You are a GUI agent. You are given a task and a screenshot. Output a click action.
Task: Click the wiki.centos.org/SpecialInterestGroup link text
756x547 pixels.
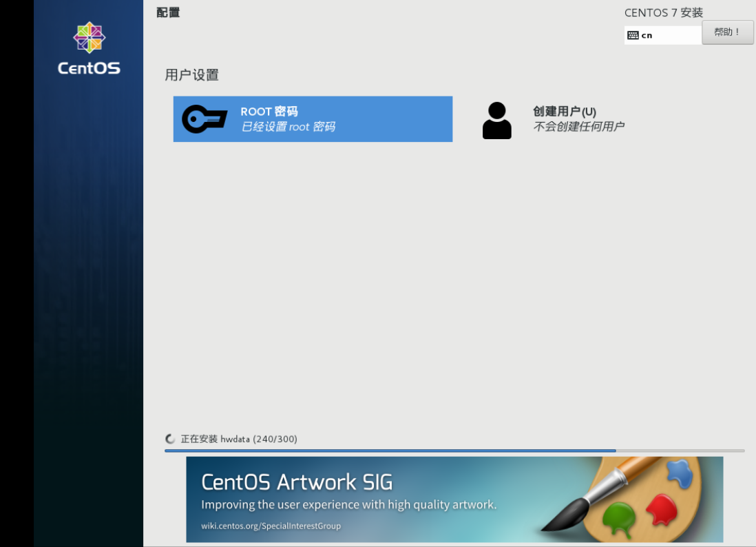271,526
